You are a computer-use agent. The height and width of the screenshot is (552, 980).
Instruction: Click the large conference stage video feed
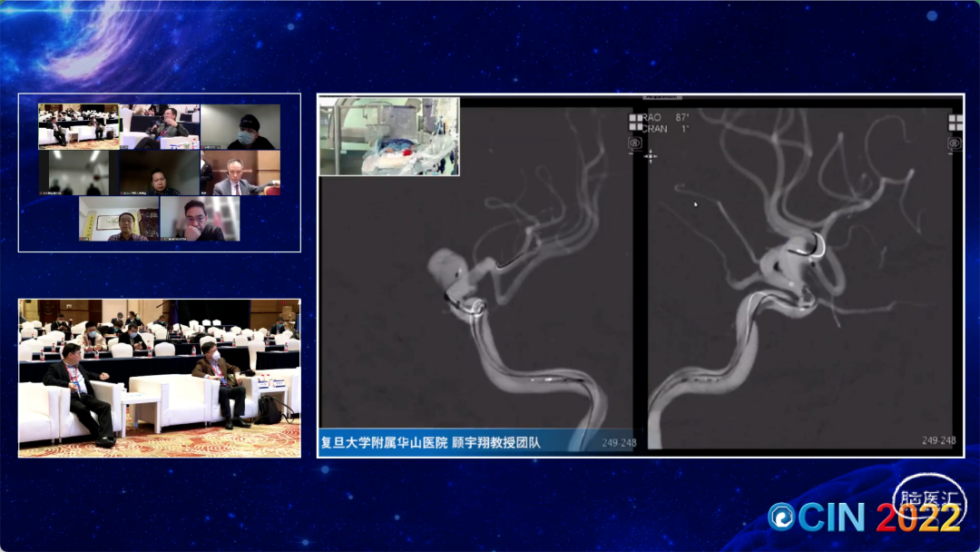(160, 379)
